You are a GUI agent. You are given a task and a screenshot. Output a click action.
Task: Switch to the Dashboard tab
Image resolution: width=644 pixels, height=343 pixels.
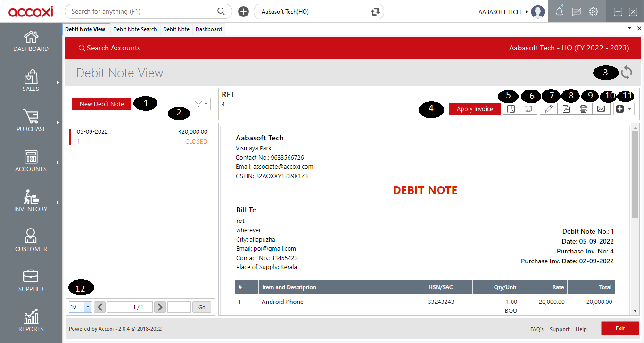(x=209, y=29)
